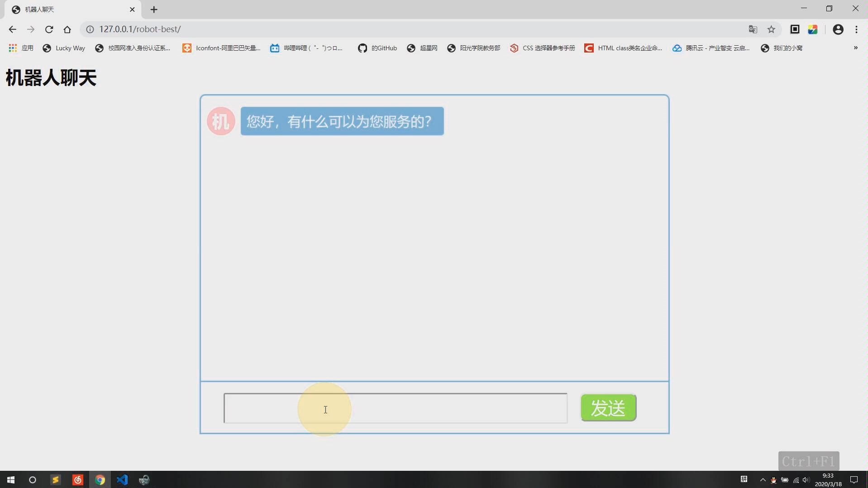Open the HTML class类名企业命 bookmark
This screenshot has width=868, height=488.
(x=623, y=48)
